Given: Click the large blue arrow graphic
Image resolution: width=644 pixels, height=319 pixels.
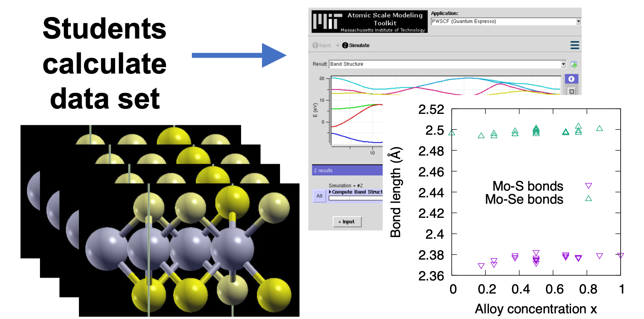Looking at the screenshot, I should click(239, 55).
